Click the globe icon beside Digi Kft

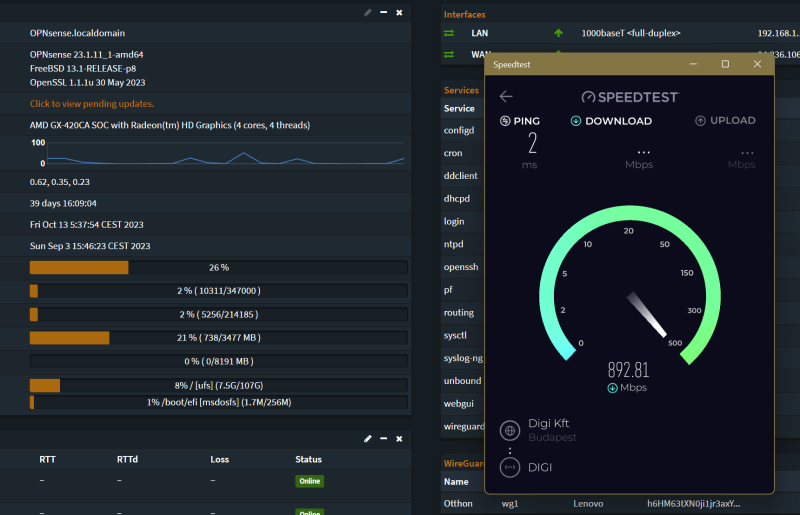pos(510,430)
